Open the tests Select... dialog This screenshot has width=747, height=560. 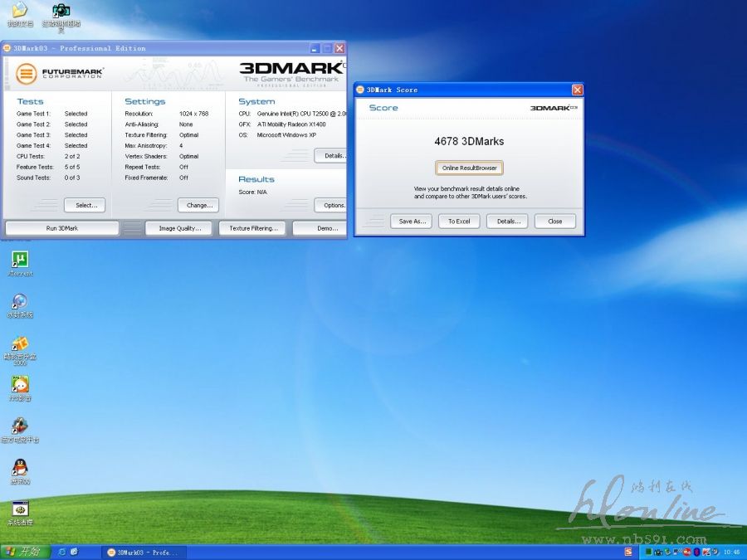pos(85,205)
